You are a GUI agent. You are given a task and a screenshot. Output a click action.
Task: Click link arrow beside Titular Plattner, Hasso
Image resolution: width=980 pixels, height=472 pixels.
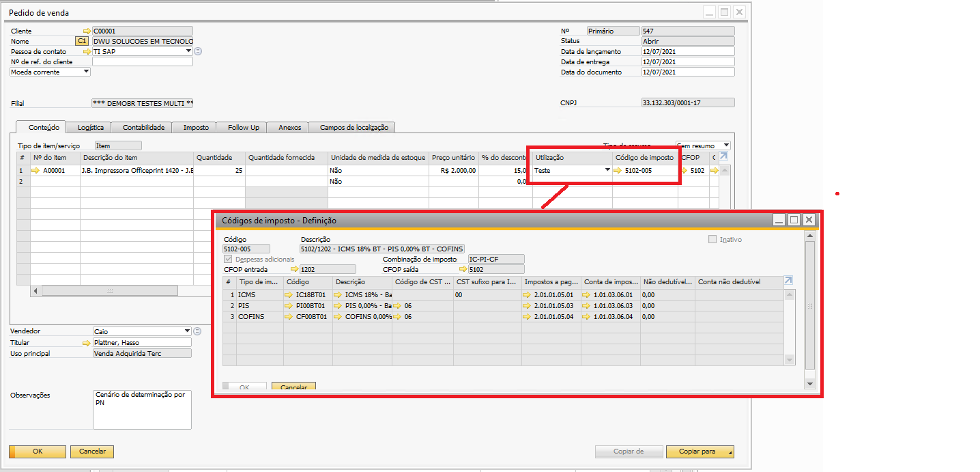coord(87,342)
